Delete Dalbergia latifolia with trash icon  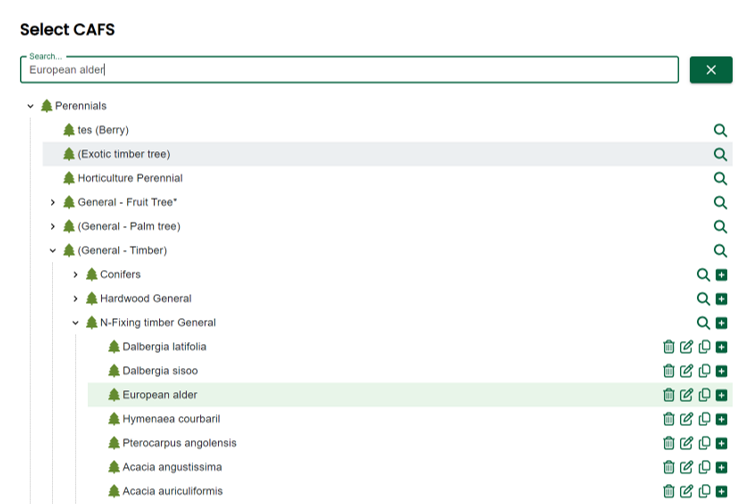click(x=668, y=347)
